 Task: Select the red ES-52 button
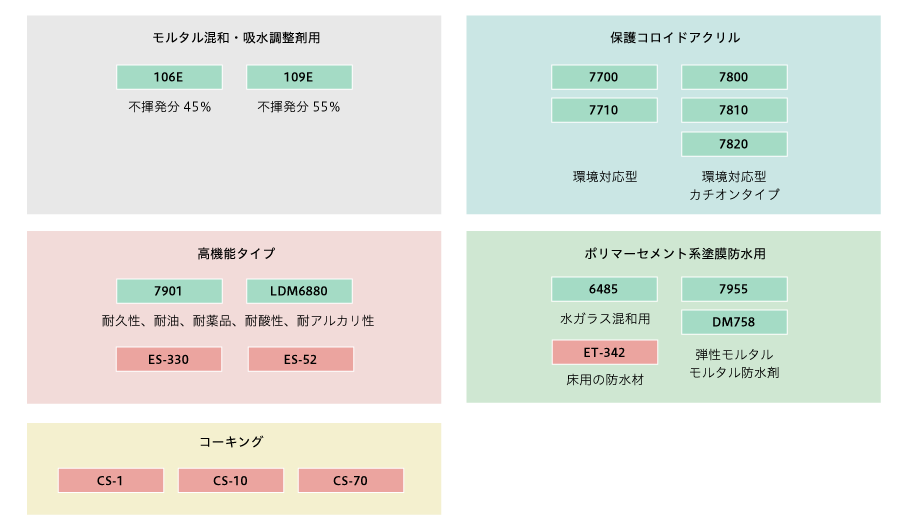(x=300, y=359)
